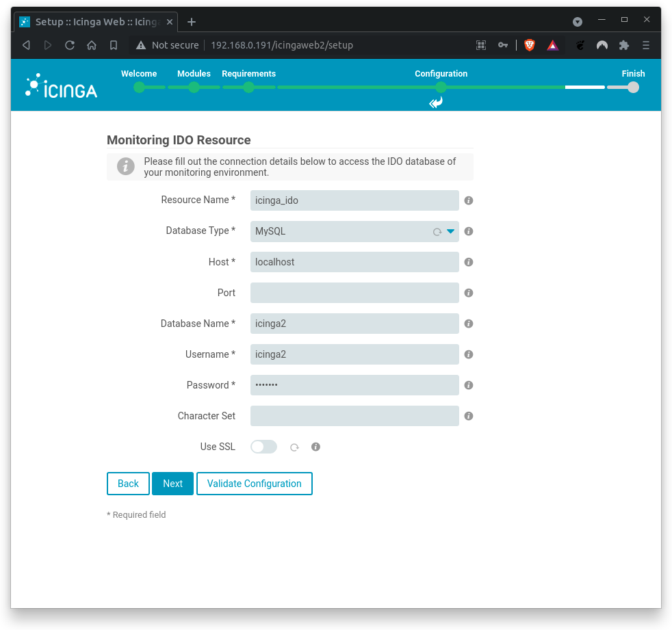Click the Configuration step on the progress bar
672x630 pixels.
tap(441, 88)
